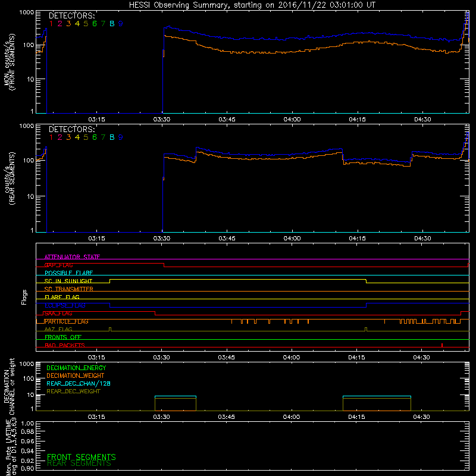The width and height of the screenshot is (476, 476).
Task: Click the 04:30 tick under rear segments plot
Action: pos(422,239)
